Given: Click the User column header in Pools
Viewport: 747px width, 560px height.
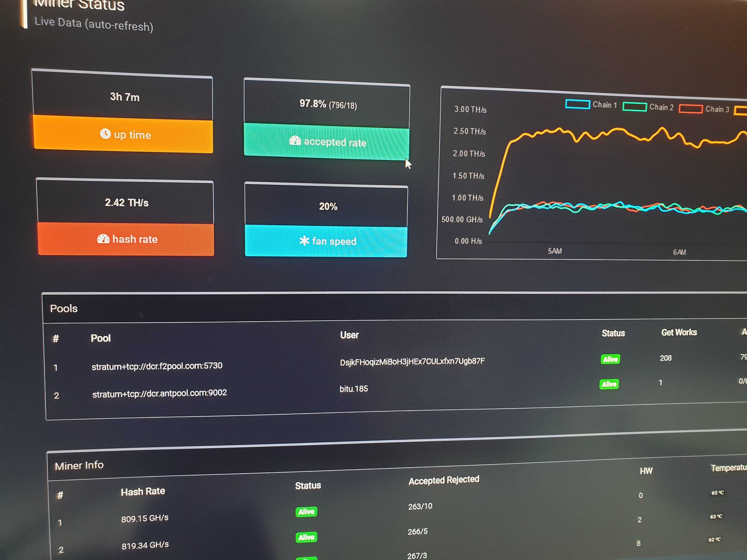Looking at the screenshot, I should pos(349,335).
